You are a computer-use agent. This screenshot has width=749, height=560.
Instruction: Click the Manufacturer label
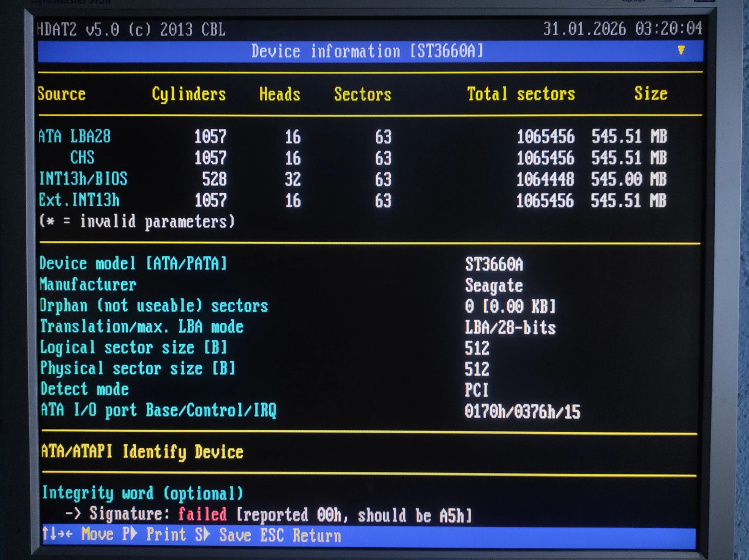click(x=88, y=284)
